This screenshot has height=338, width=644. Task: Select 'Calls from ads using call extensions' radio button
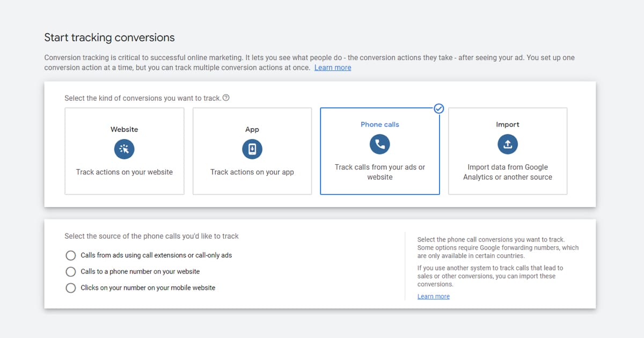coord(71,255)
